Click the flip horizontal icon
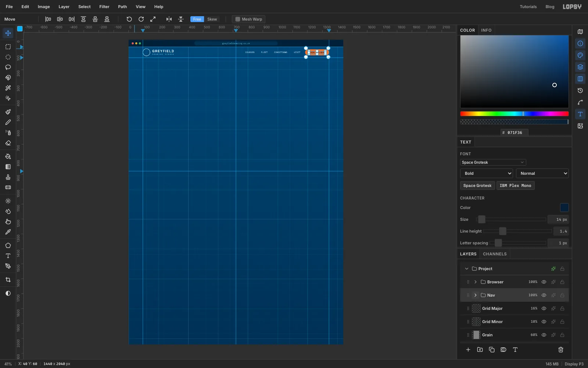588x368 pixels. 169,19
